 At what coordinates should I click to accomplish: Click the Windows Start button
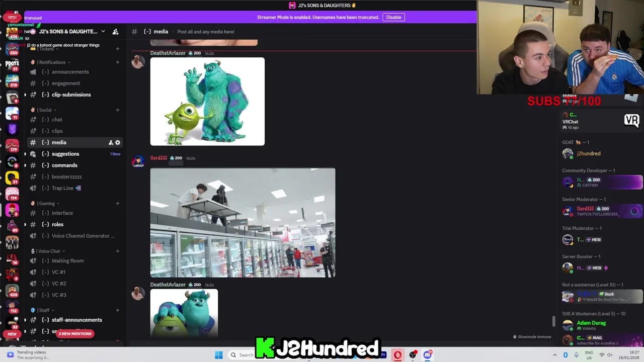[x=219, y=355]
